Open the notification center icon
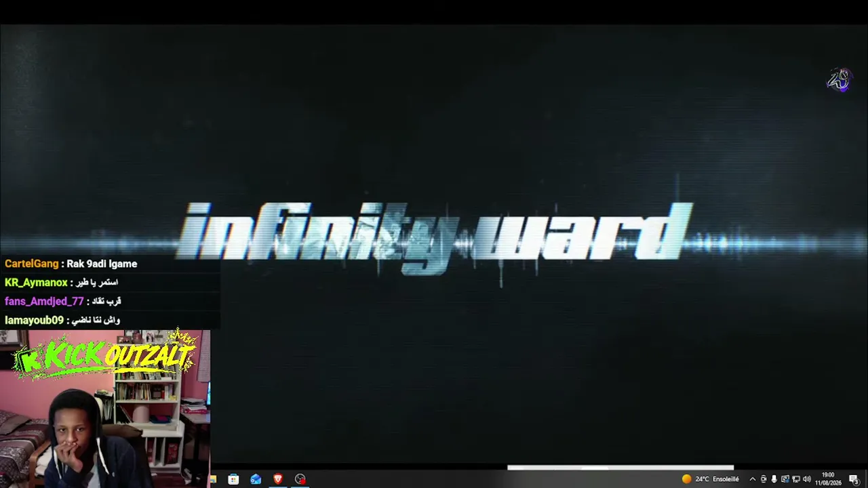868x488 pixels. coord(854,479)
